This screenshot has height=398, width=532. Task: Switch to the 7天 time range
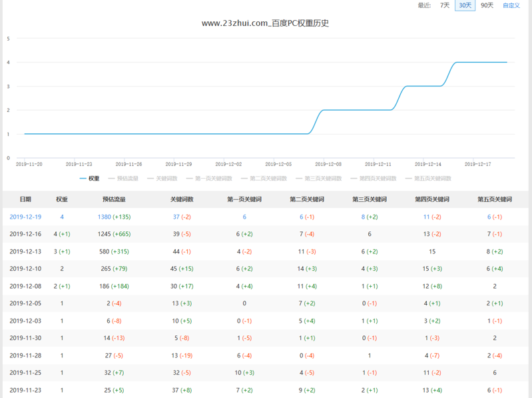(x=445, y=5)
